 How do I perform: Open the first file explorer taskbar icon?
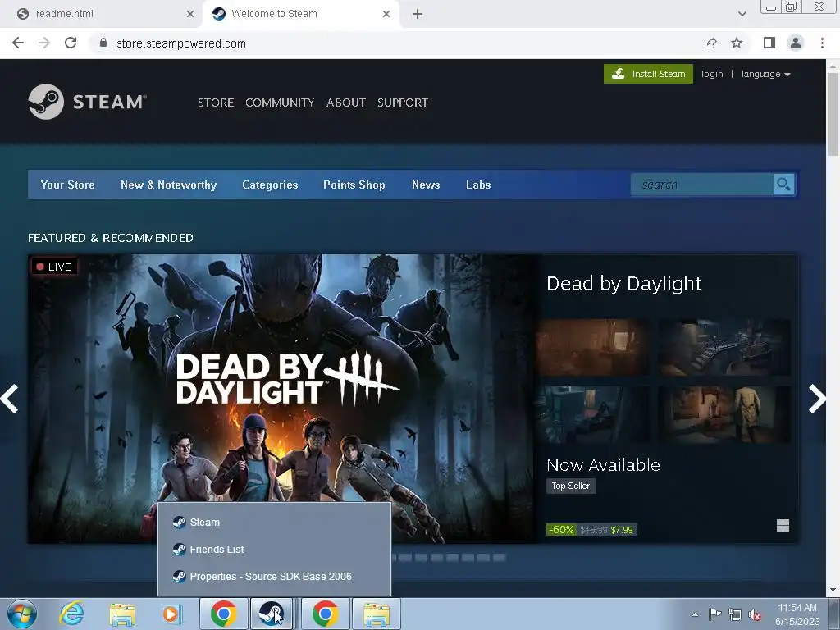(x=122, y=614)
